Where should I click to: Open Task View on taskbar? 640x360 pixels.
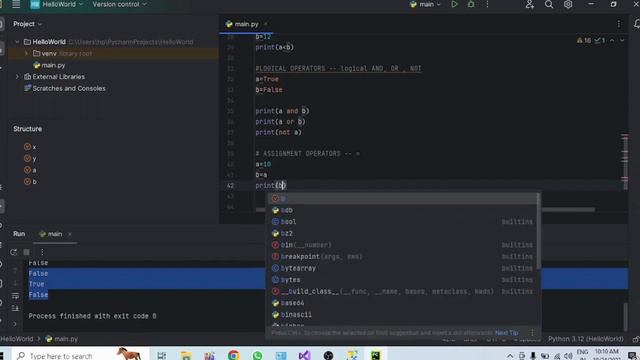pos(162,356)
